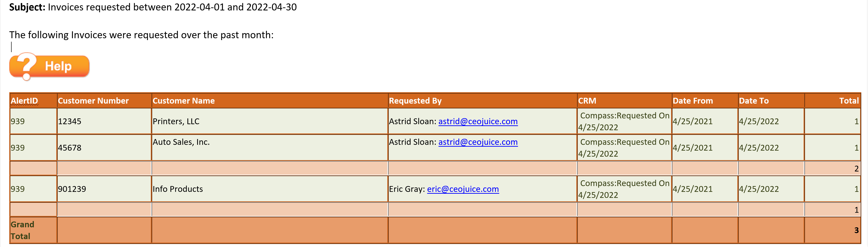Click the Customer Number column header
This screenshot has height=247, width=868.
[x=93, y=101]
